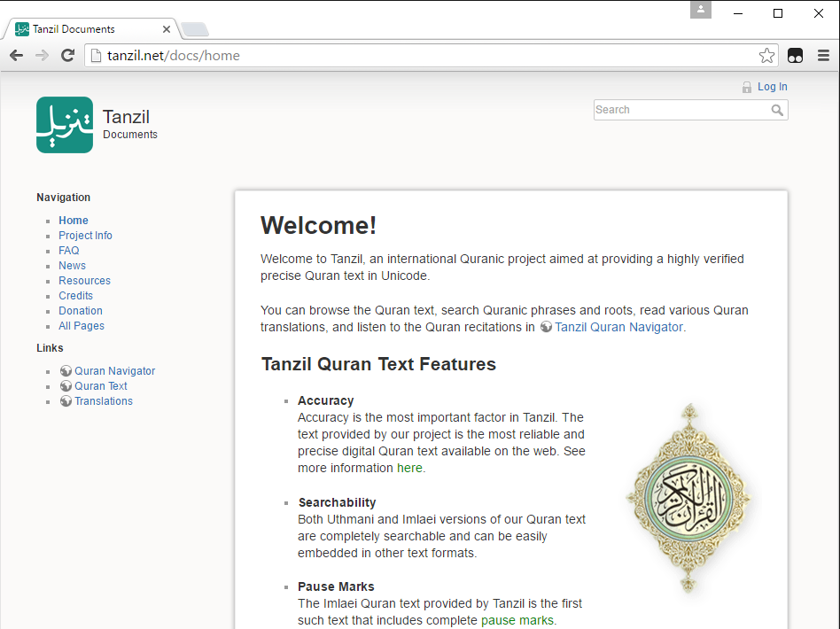840x629 pixels.
Task: Open the Home navigation link
Action: [x=74, y=221]
